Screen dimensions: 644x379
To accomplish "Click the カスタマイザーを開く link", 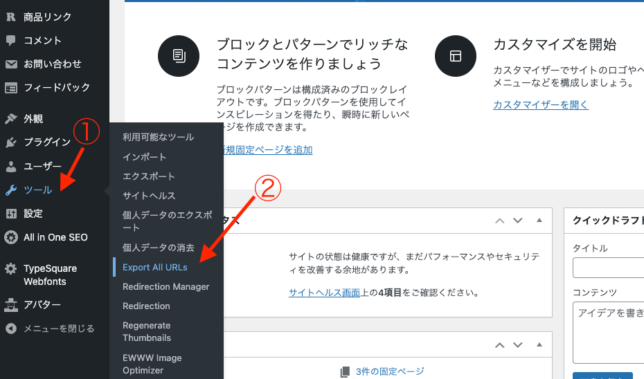I will (x=540, y=105).
